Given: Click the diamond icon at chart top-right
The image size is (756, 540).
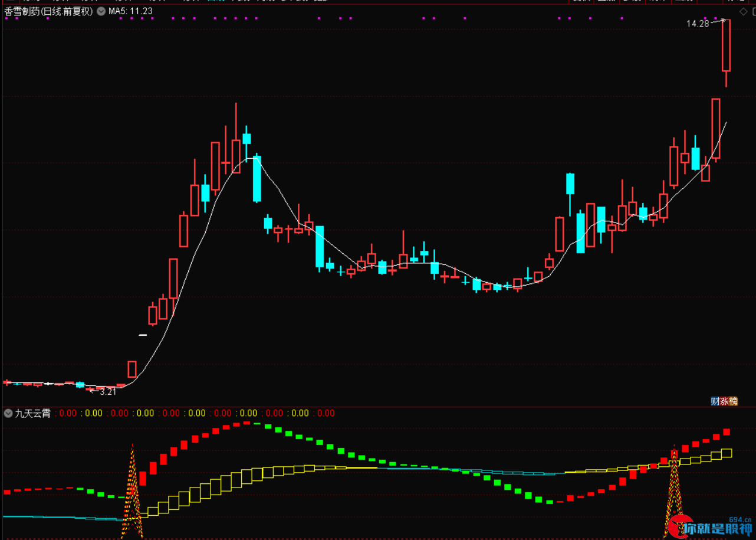Looking at the screenshot, I should coord(744,11).
